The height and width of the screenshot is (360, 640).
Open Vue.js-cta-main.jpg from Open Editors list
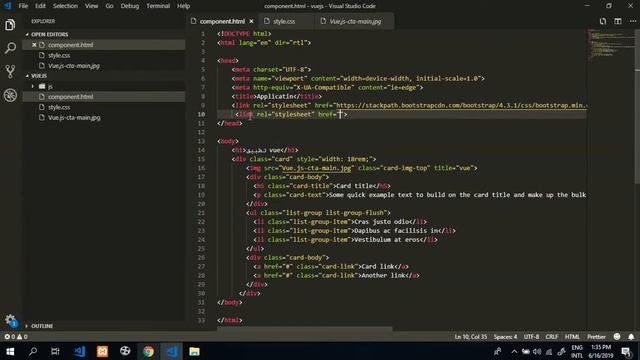(74, 66)
